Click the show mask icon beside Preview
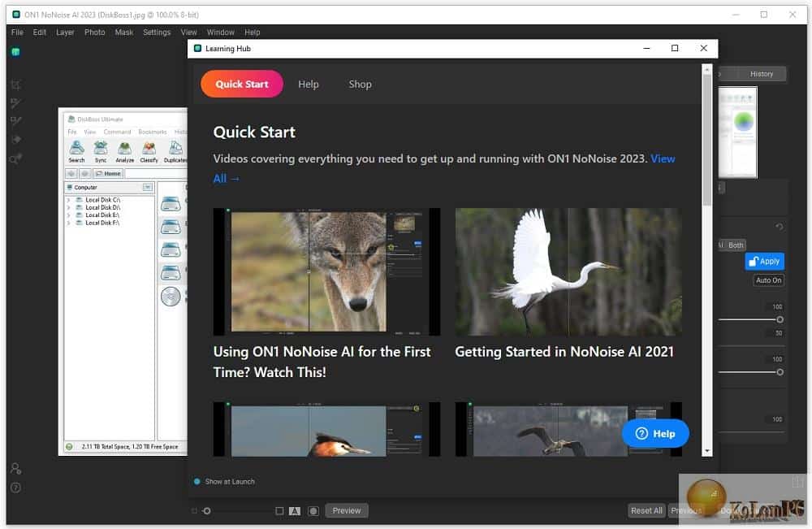This screenshot has height=529, width=812. [313, 511]
